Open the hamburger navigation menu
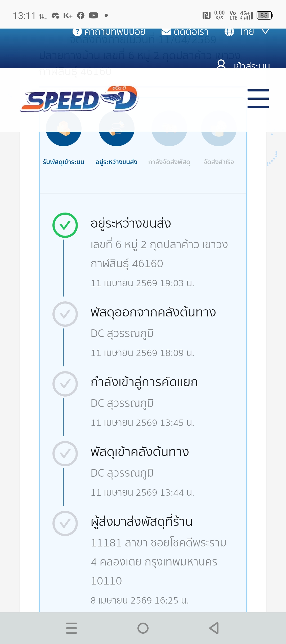 [x=258, y=99]
